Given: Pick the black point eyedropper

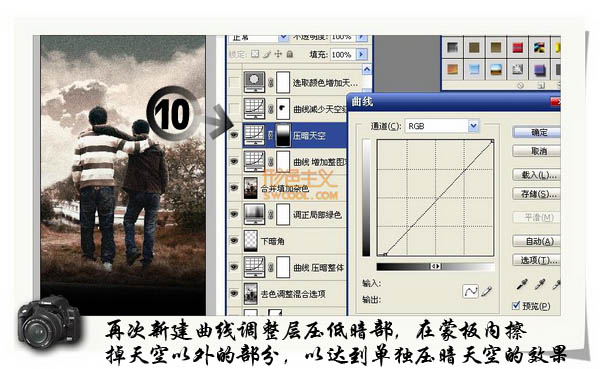Looking at the screenshot, I should click(x=521, y=284).
